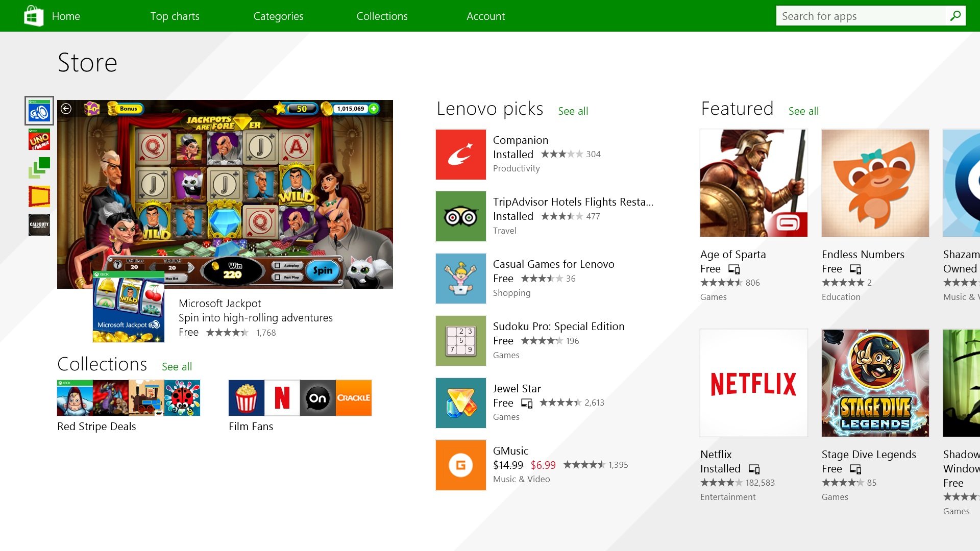Click device icon under Endless Numbers
The height and width of the screenshot is (551, 980).
[x=855, y=269]
